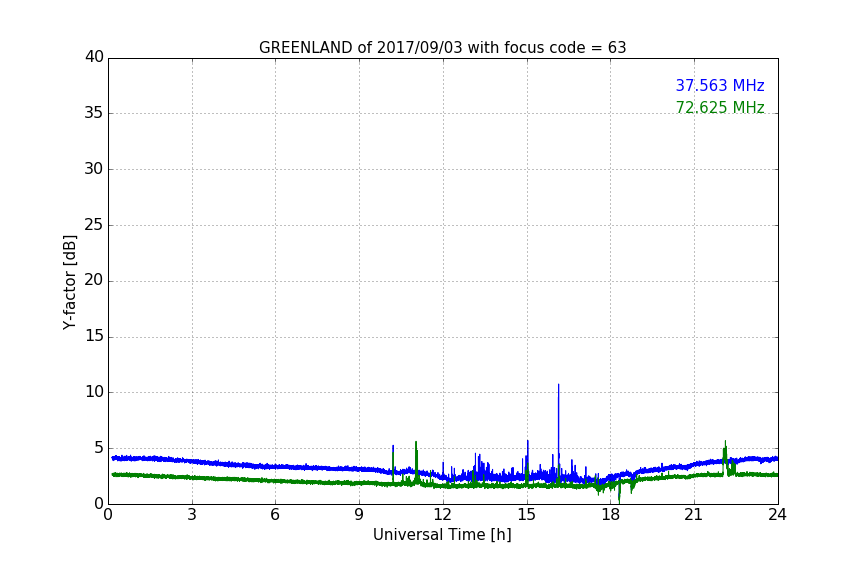This screenshot has width=864, height=576.
Task: Click y-axis tick value 30
Action: pos(94,169)
